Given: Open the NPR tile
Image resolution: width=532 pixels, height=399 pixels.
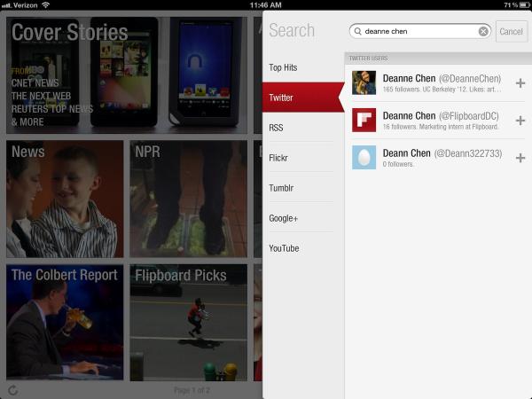Looking at the screenshot, I should click(189, 199).
